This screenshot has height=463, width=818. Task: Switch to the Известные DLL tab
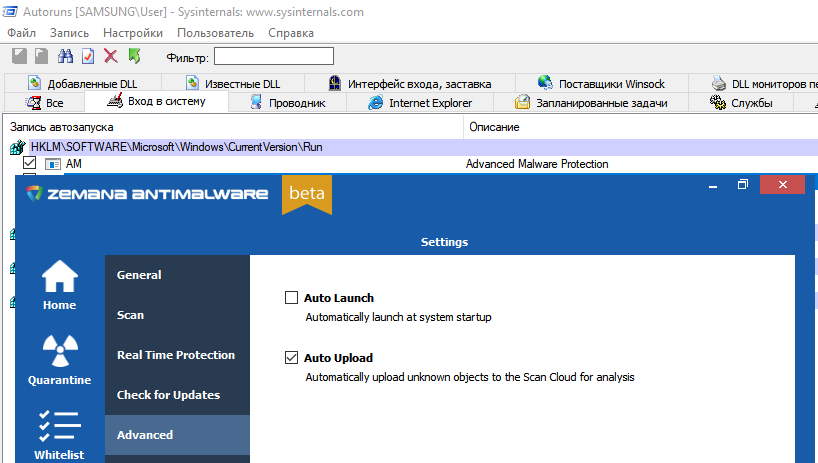233,83
